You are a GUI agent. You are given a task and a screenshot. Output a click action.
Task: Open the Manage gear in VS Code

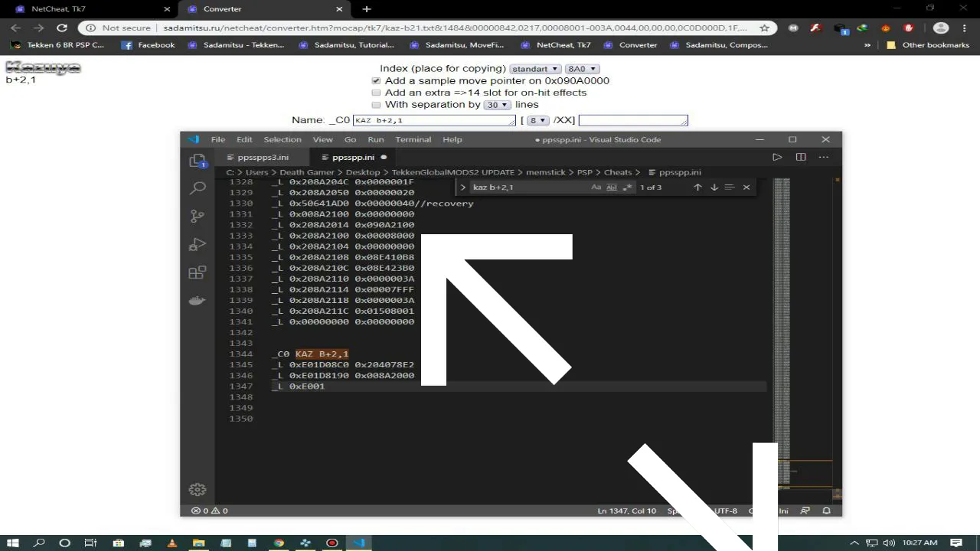[198, 490]
